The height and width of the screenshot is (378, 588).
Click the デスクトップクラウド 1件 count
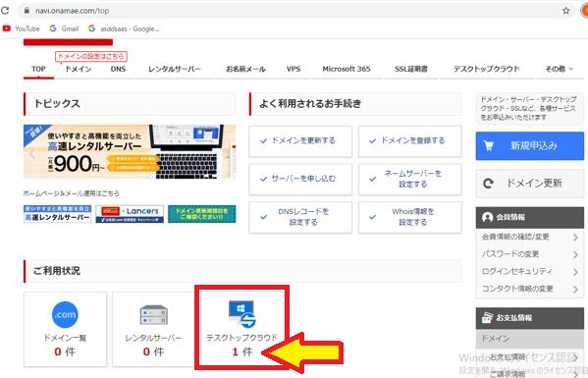[x=242, y=351]
